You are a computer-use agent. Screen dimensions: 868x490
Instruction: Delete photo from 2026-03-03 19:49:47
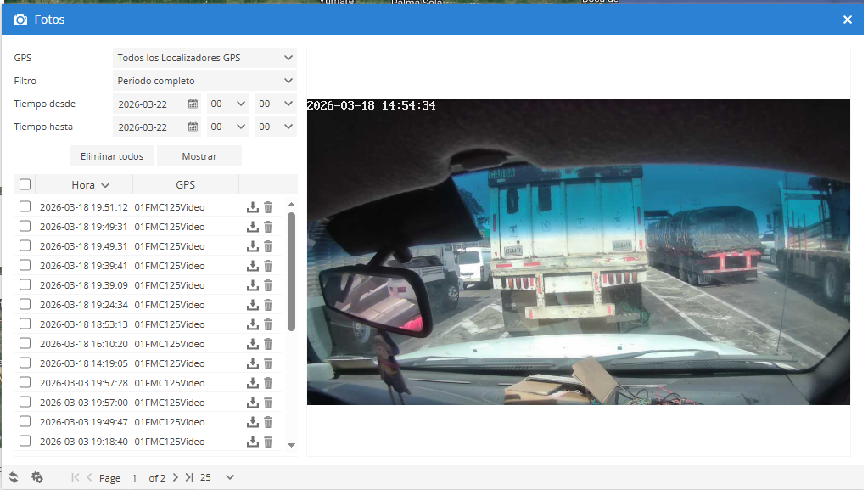point(268,422)
